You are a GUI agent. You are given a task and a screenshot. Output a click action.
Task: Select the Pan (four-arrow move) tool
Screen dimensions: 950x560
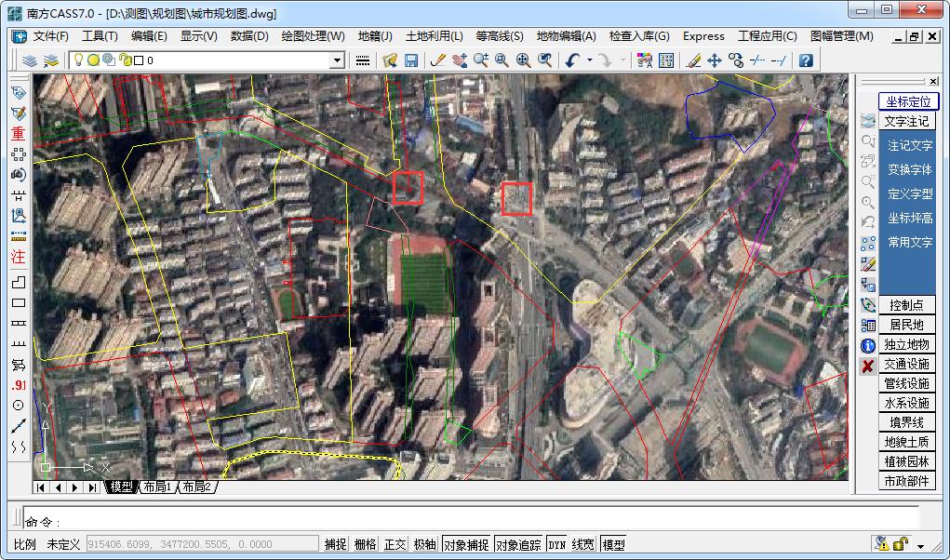[715, 60]
